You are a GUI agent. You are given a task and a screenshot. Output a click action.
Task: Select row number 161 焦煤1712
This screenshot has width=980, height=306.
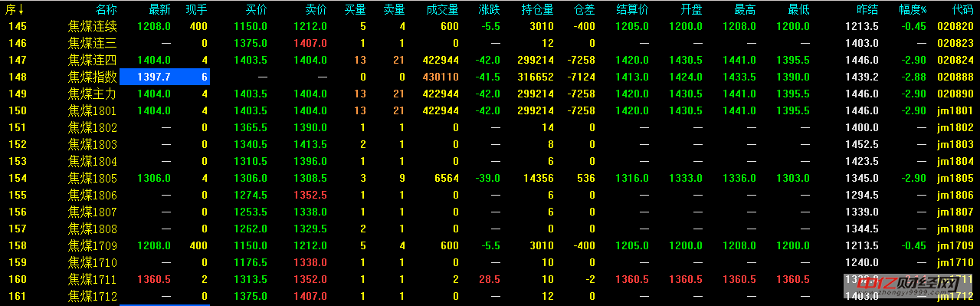[490, 296]
